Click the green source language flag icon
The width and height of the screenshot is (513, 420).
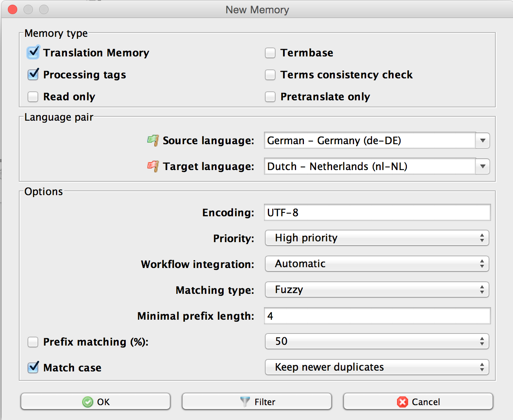[153, 140]
